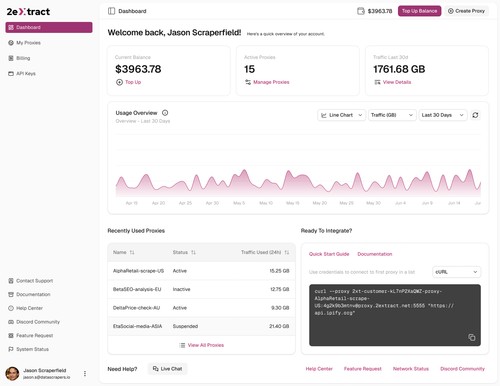Go to Dashboard in sidebar
The height and width of the screenshot is (386, 500).
coord(49,27)
